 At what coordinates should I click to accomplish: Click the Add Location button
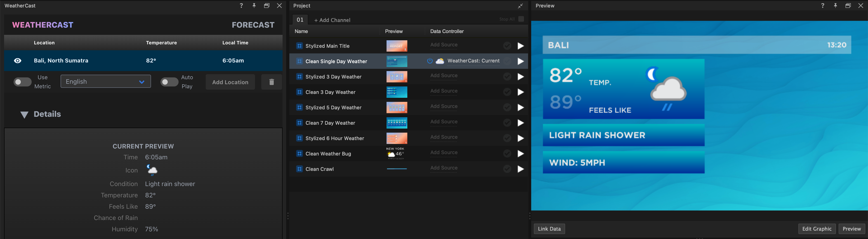[230, 82]
